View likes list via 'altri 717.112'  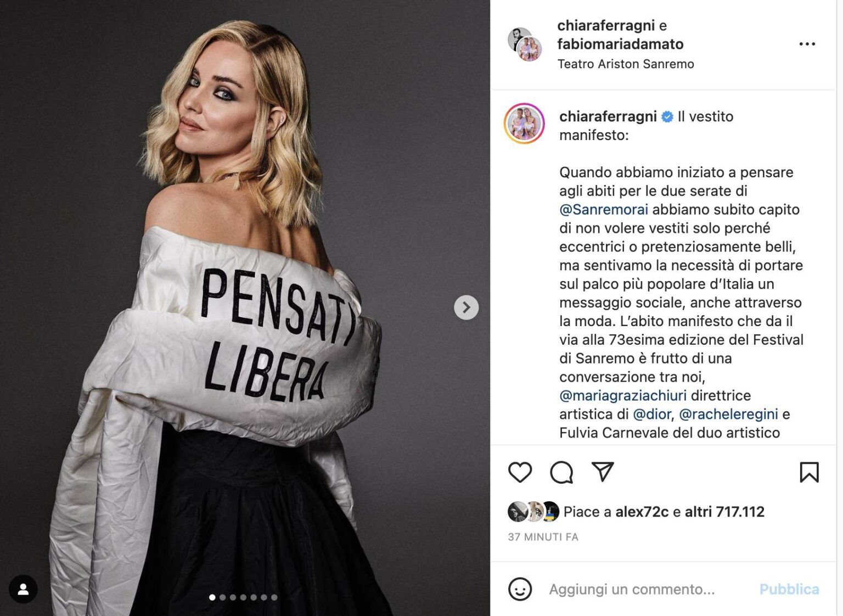pos(724,512)
